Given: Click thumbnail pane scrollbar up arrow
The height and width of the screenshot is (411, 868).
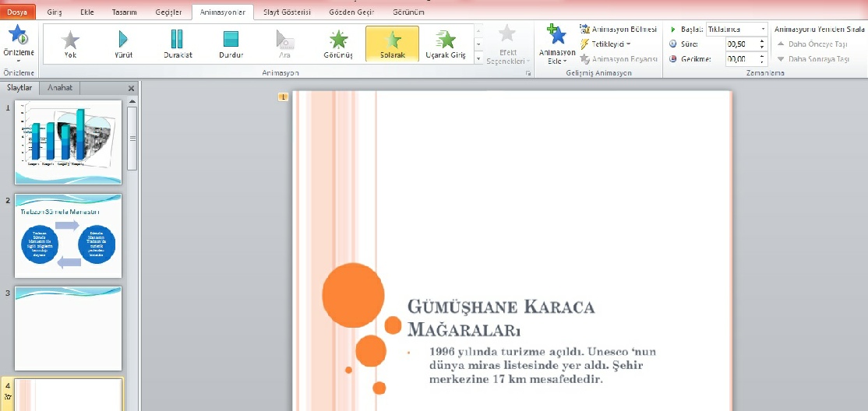Looking at the screenshot, I should 132,101.
